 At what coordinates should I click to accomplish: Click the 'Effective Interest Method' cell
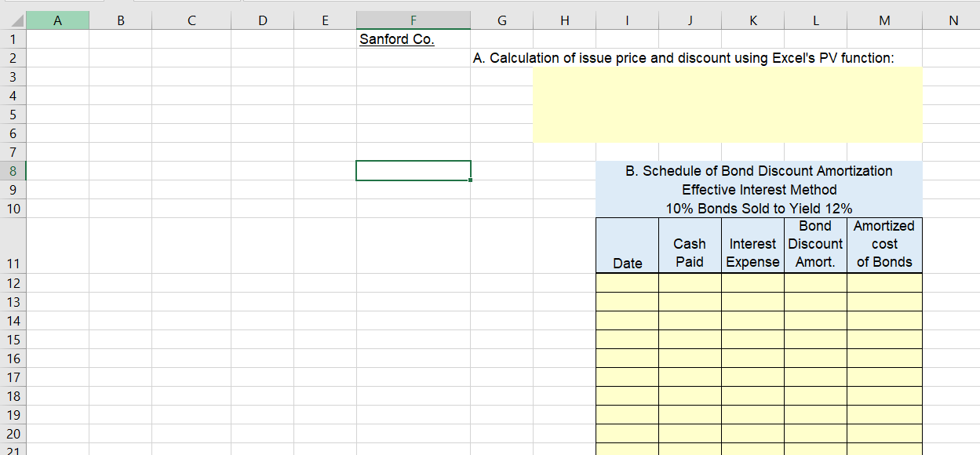point(759,190)
